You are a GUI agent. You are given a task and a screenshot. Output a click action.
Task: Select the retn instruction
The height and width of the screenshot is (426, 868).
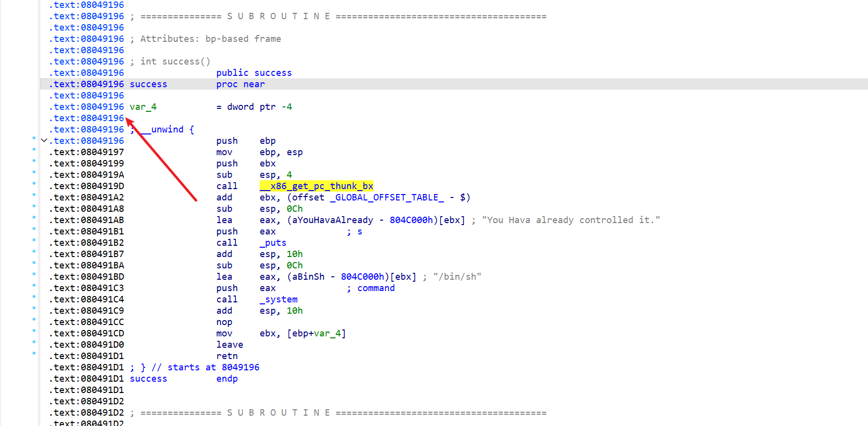pos(227,356)
